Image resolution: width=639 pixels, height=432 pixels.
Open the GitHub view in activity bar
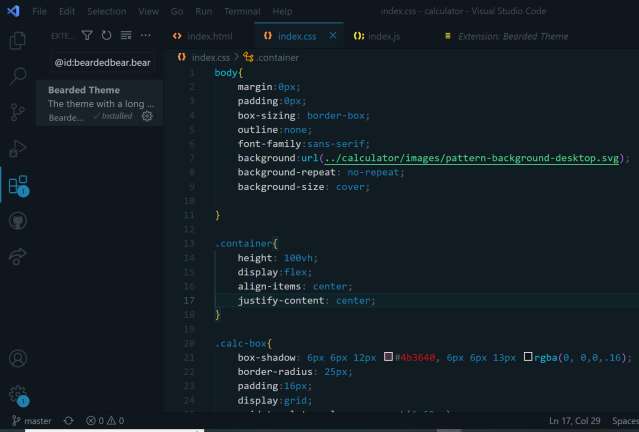pyautogui.click(x=18, y=221)
